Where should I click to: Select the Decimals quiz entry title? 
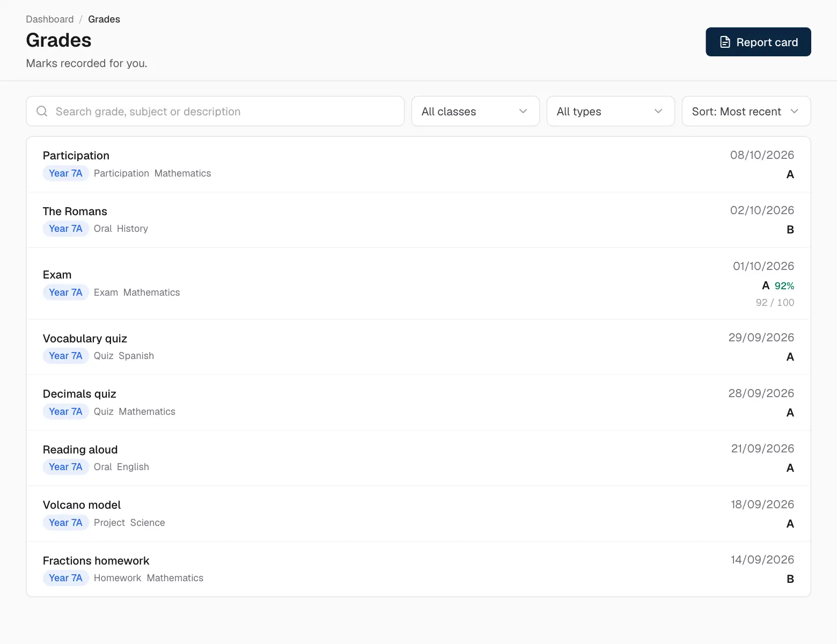click(x=79, y=394)
